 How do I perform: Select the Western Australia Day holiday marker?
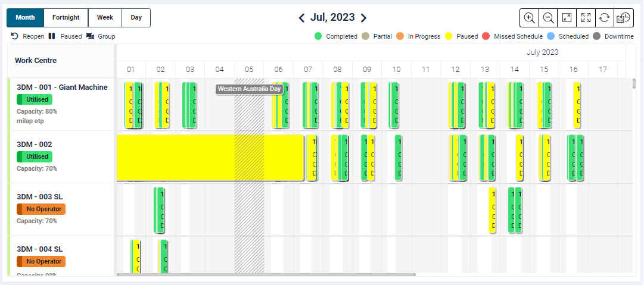249,89
